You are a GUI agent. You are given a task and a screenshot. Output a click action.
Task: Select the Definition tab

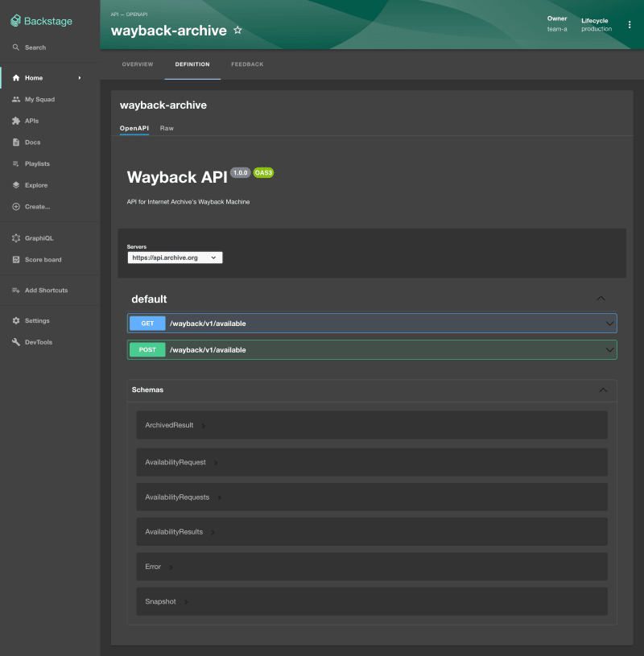(192, 64)
